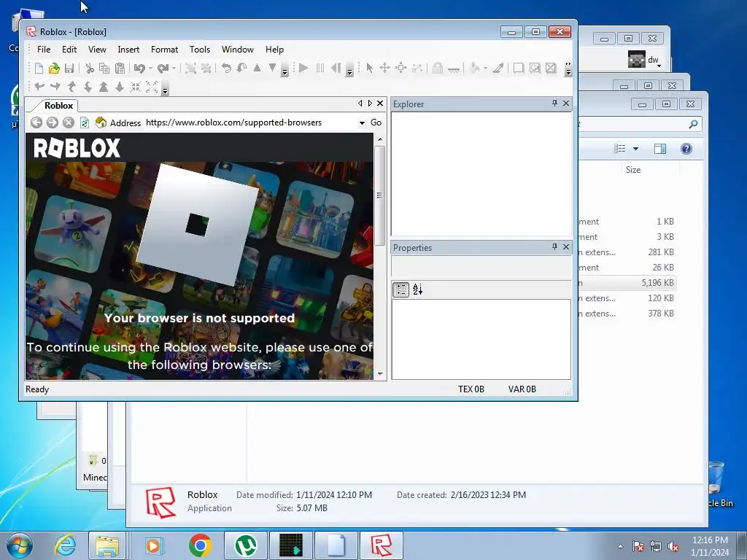The width and height of the screenshot is (747, 560).
Task: Close the Properties panel
Action: [566, 246]
